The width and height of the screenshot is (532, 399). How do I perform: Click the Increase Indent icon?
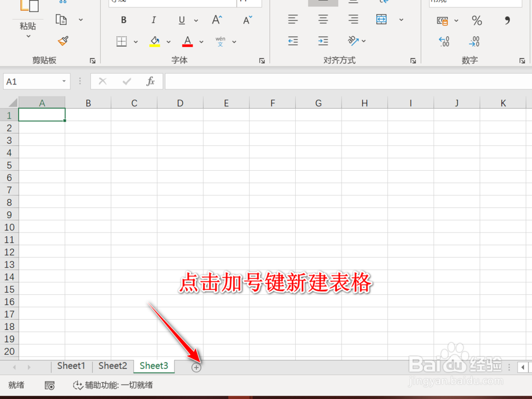coord(322,41)
